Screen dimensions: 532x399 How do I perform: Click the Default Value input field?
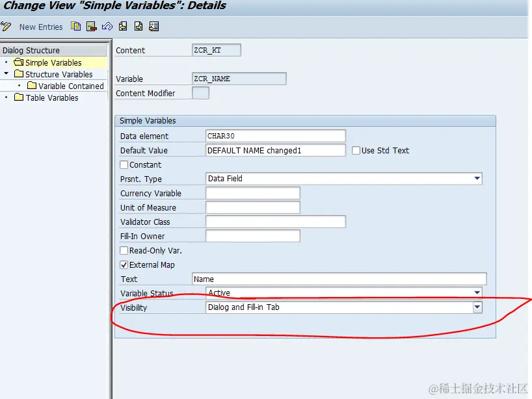pos(276,150)
